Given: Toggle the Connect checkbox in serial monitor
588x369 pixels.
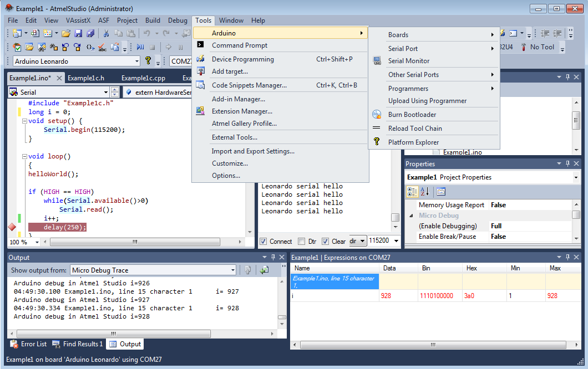Looking at the screenshot, I should click(x=263, y=241).
